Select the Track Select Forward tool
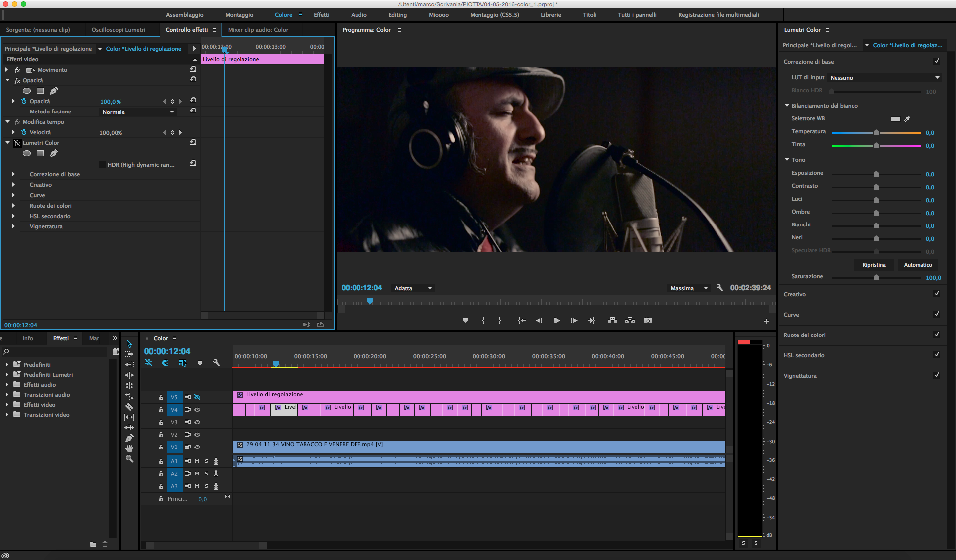956x560 pixels. coord(129,354)
